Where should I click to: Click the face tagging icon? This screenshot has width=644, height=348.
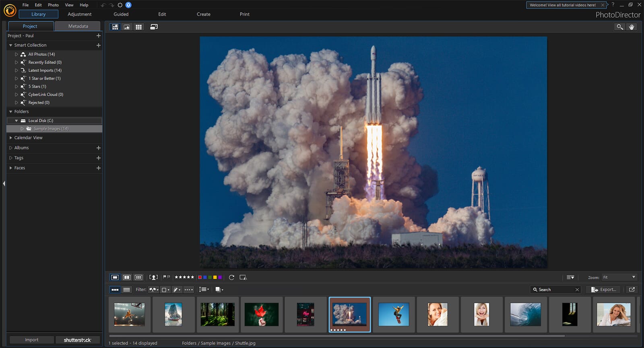pyautogui.click(x=153, y=277)
